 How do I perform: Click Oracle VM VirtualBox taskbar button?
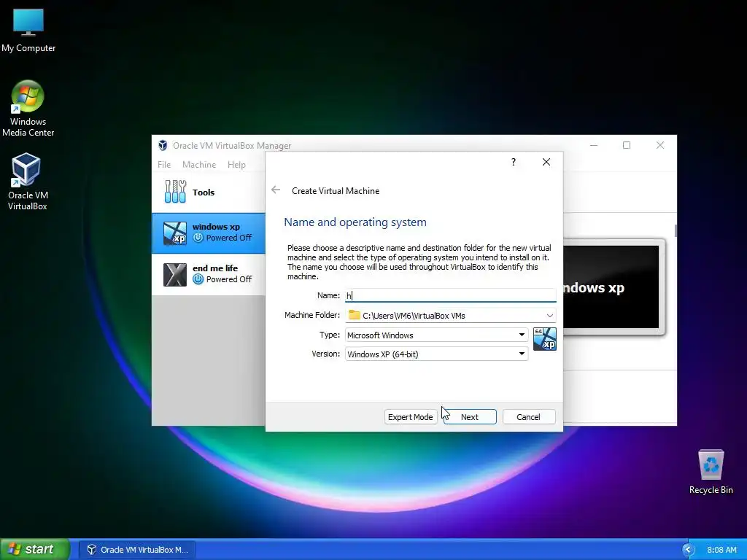click(x=139, y=550)
